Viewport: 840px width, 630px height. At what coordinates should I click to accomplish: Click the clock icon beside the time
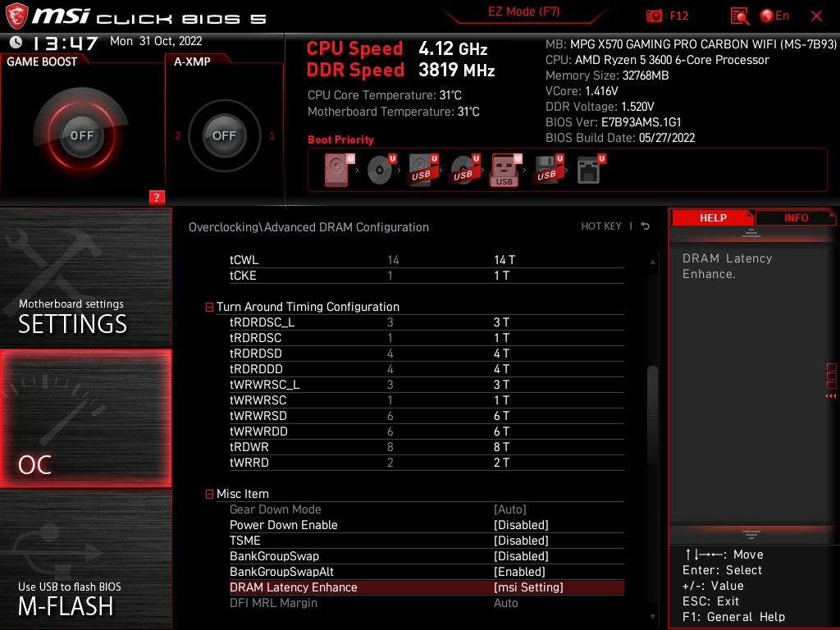[16, 42]
